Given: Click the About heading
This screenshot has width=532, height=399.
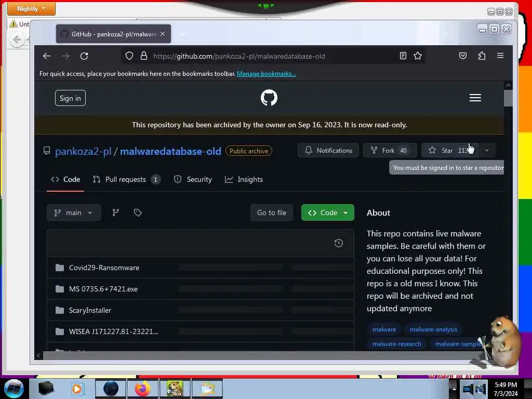Looking at the screenshot, I should pyautogui.click(x=378, y=212).
